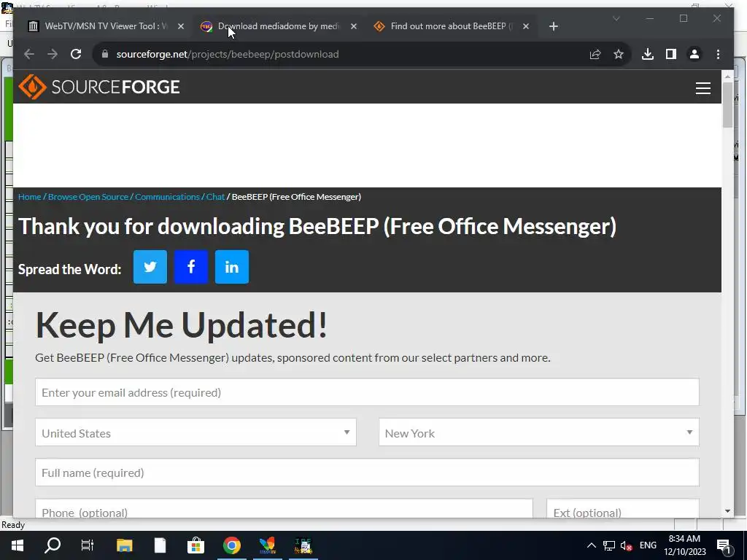
Task: Open File Explorer from taskbar
Action: point(124,545)
